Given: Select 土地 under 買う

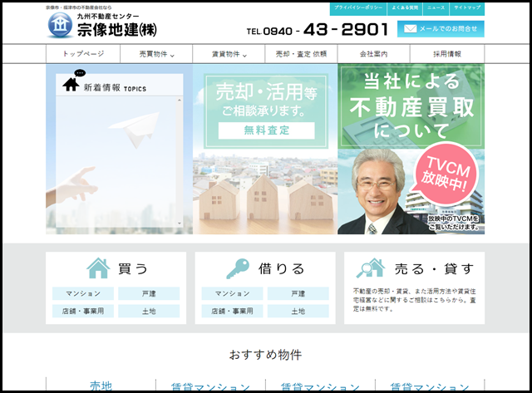Looking at the screenshot, I should tap(149, 311).
